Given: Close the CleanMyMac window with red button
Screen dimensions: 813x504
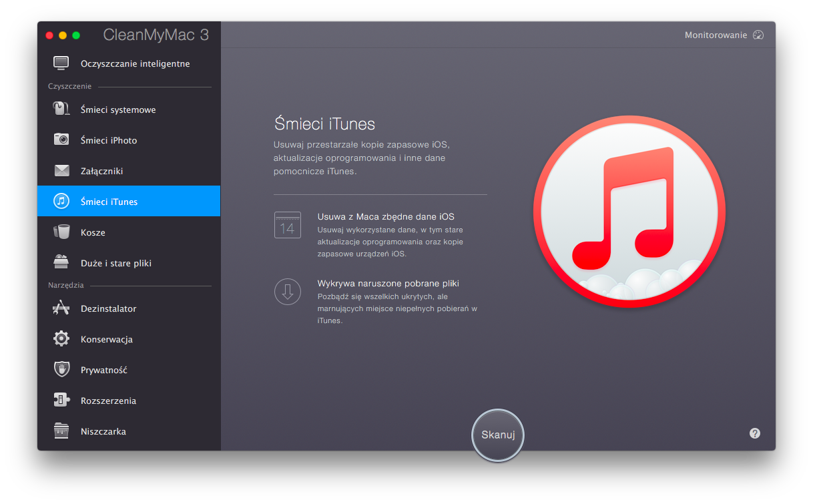Looking at the screenshot, I should 49,35.
